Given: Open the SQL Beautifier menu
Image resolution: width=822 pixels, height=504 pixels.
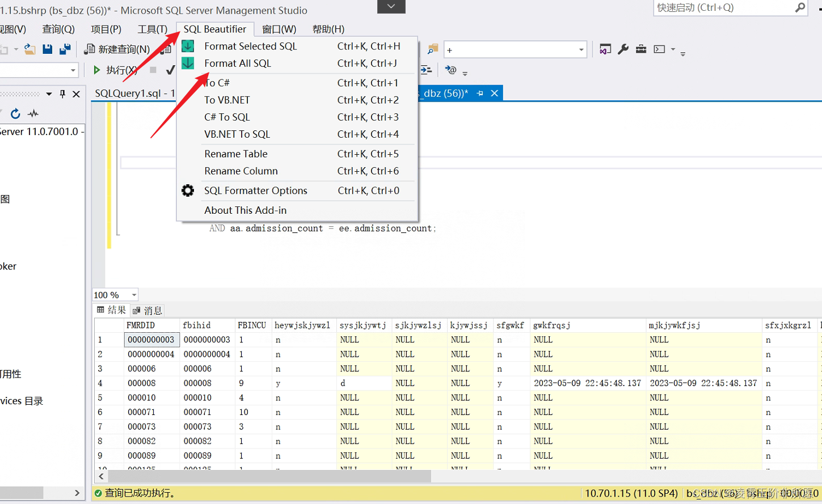Looking at the screenshot, I should coord(214,29).
